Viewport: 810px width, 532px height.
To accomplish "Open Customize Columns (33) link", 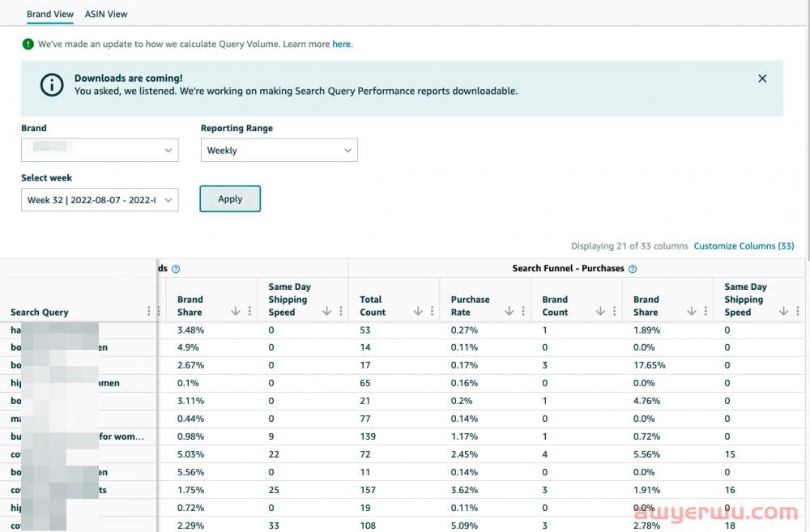I will [x=744, y=246].
